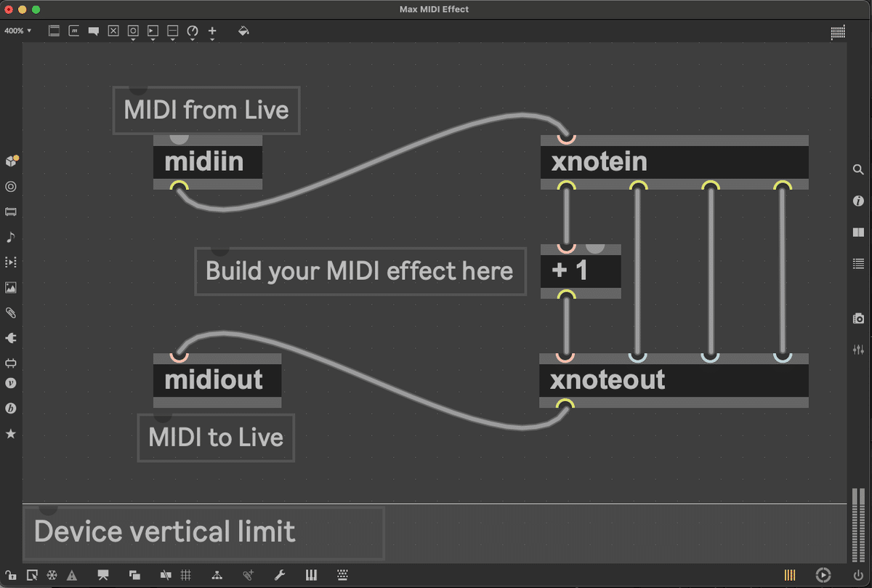872x588 pixels.
Task: Open the inspector info icon in right sidebar
Action: coord(858,201)
